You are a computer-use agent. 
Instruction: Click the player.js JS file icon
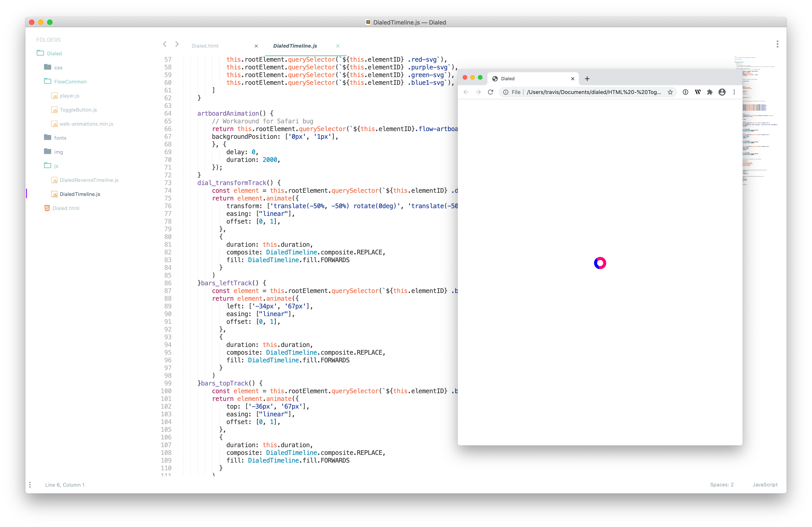[x=54, y=96]
